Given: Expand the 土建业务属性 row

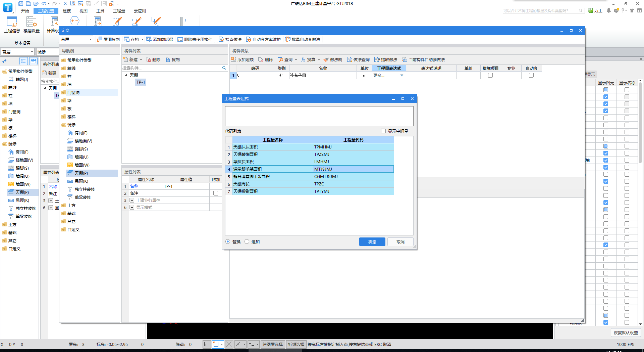Looking at the screenshot, I should [x=132, y=200].
